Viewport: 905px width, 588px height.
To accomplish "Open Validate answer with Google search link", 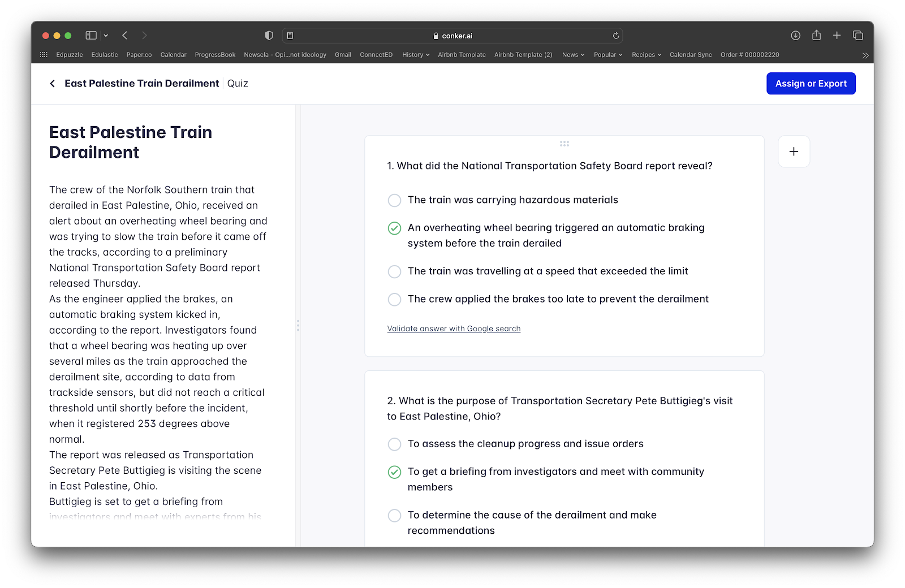I will tap(454, 328).
